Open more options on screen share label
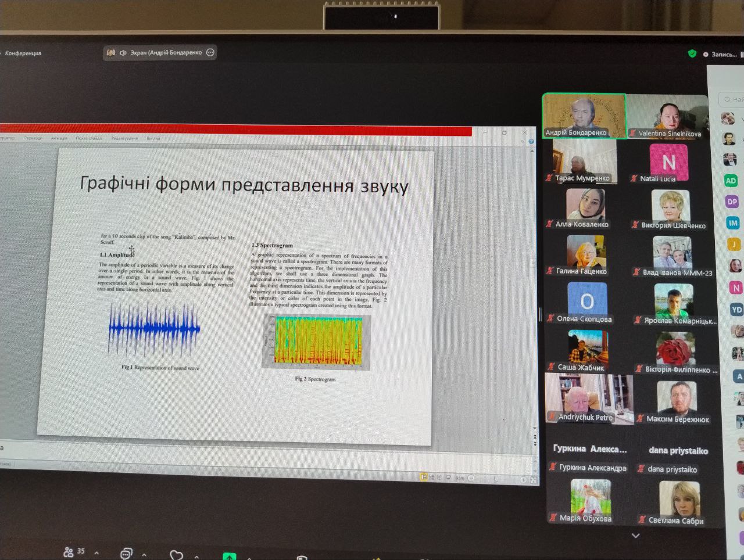 pyautogui.click(x=210, y=52)
